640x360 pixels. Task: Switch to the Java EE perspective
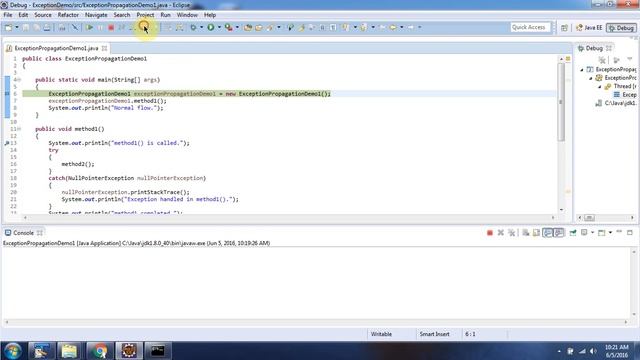click(589, 28)
